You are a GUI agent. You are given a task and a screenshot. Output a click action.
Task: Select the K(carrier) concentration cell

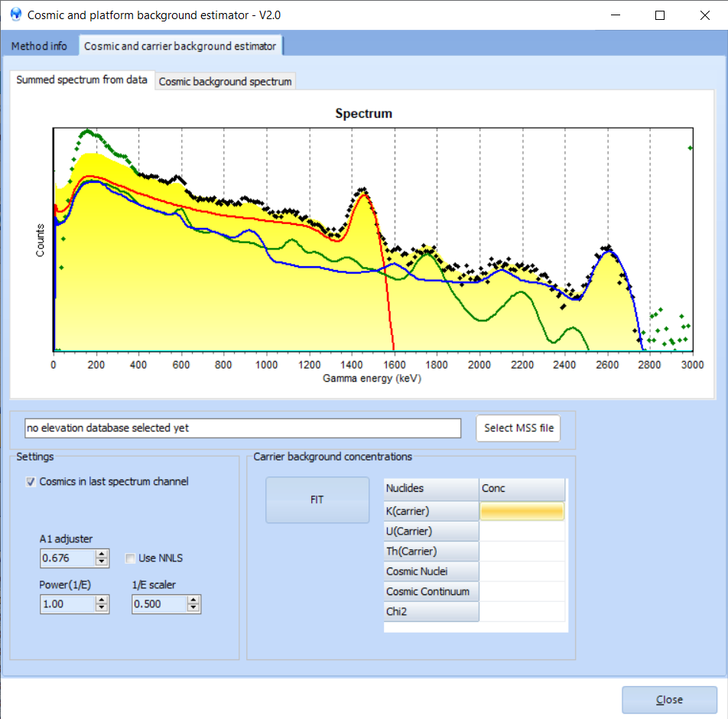[522, 511]
